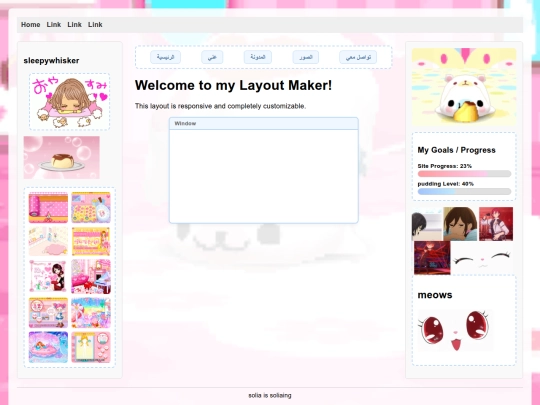
Task: Click the Site Progress: 23% label
Action: (445, 166)
